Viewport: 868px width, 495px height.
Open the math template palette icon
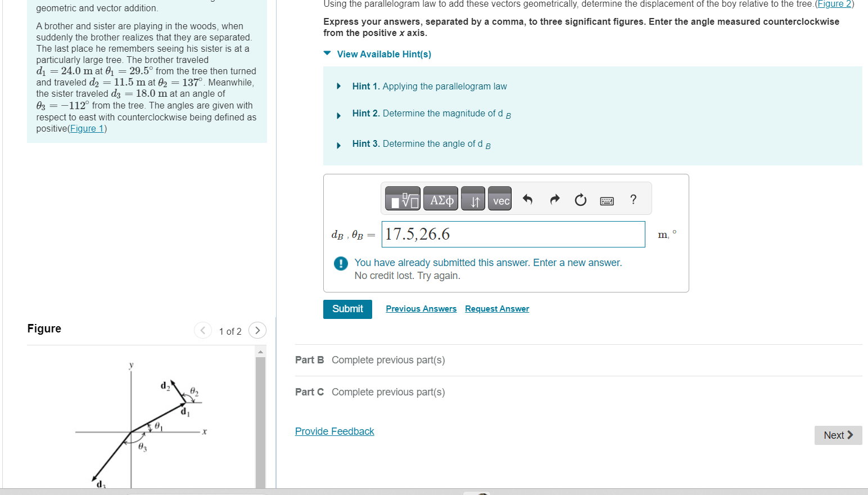click(x=402, y=198)
